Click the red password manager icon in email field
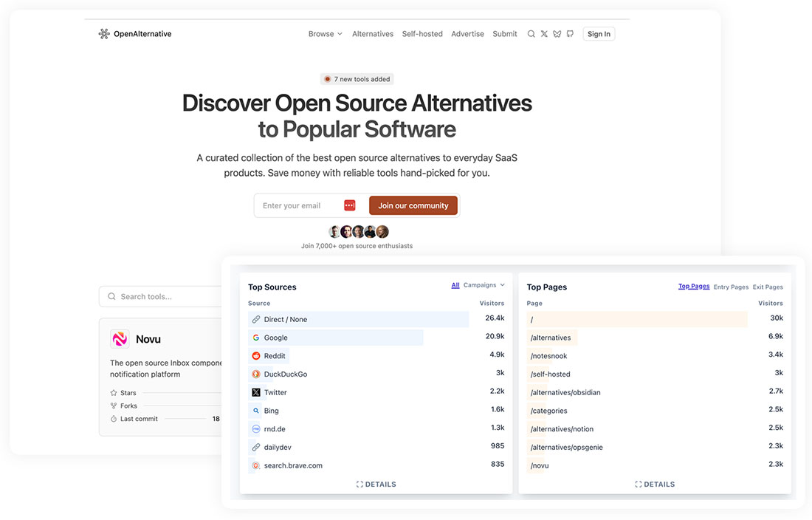Screen dimensions: 812x520 point(350,205)
